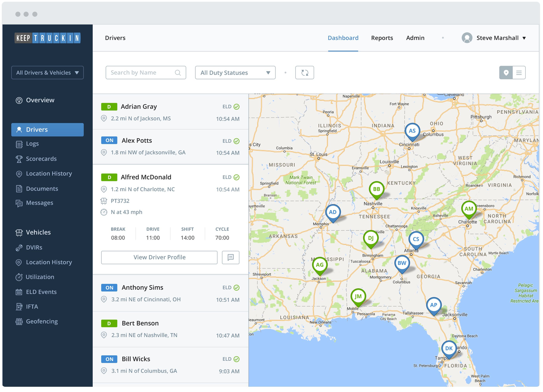Image resolution: width=543 pixels, height=392 pixels.
Task: Click the AS driver map pin
Action: point(412,131)
